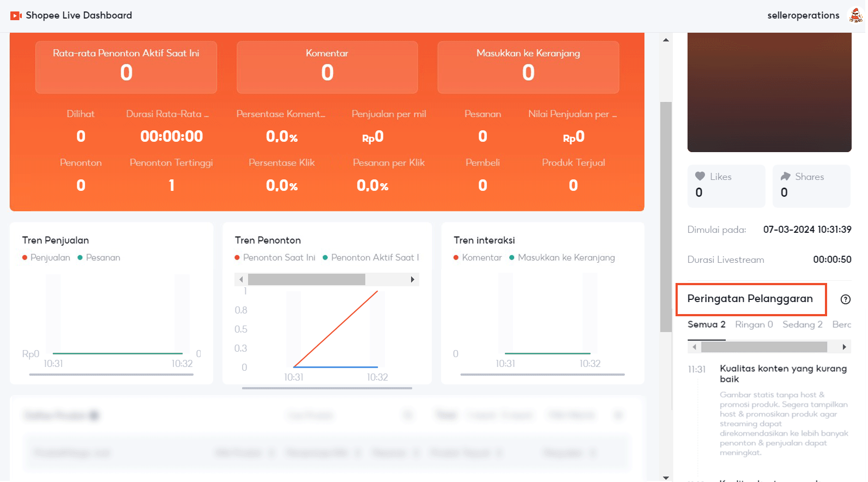Click the Produk Terjual metric label
The height and width of the screenshot is (482, 868).
(x=574, y=162)
